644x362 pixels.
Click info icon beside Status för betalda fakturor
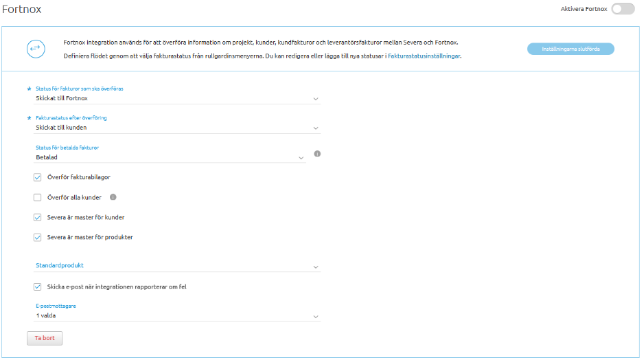(317, 154)
